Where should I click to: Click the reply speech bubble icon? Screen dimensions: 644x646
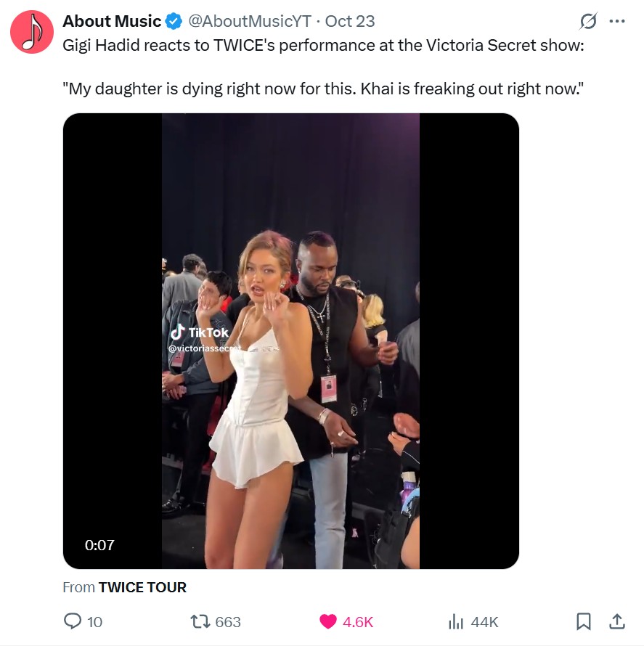pyautogui.click(x=73, y=621)
